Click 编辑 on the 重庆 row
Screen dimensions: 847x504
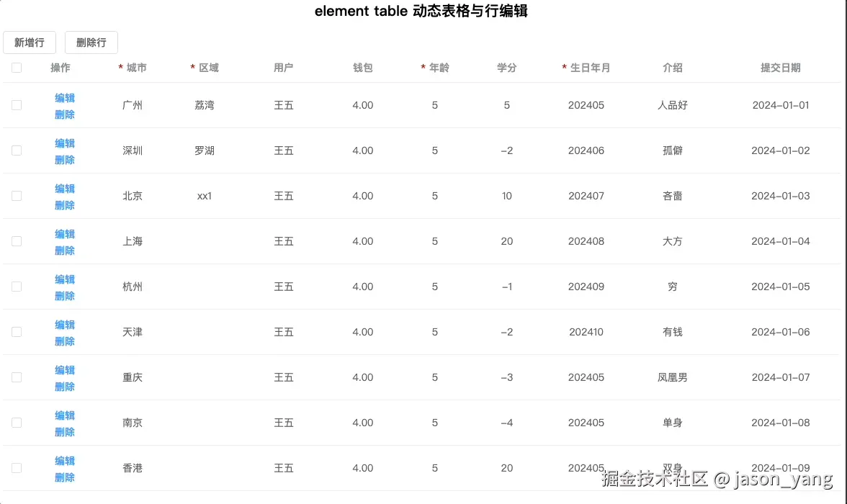coord(64,369)
